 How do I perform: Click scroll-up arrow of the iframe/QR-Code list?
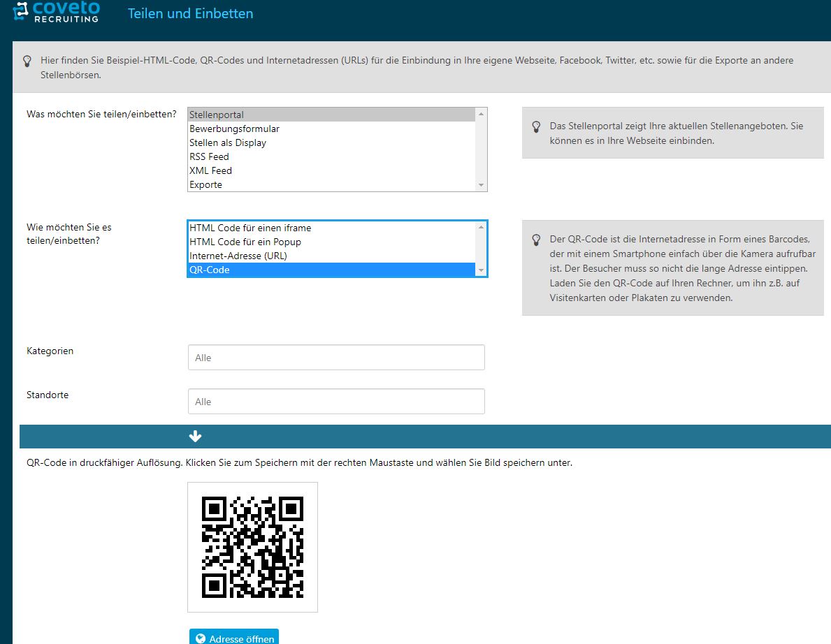pos(482,227)
